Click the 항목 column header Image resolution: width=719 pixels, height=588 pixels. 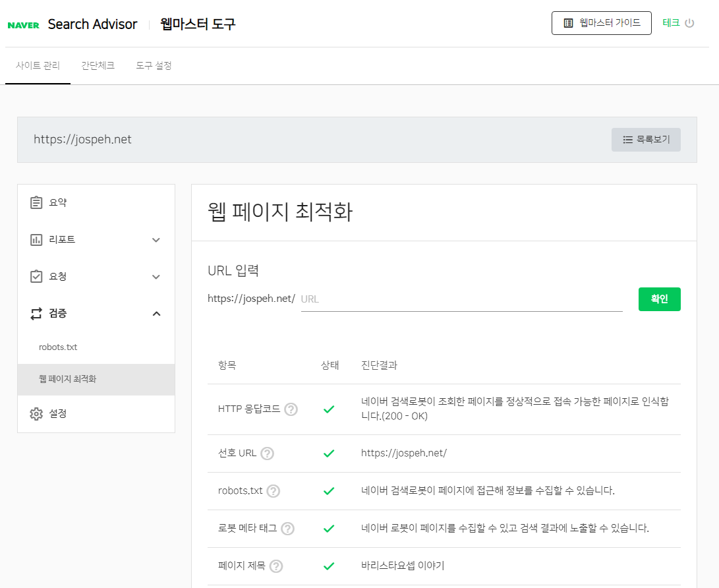click(227, 366)
